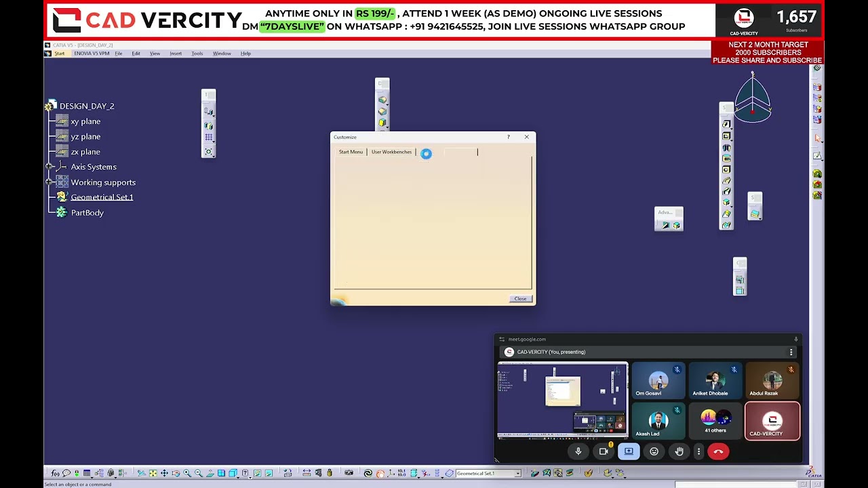Open the File menu
868x488 pixels.
coord(119,54)
